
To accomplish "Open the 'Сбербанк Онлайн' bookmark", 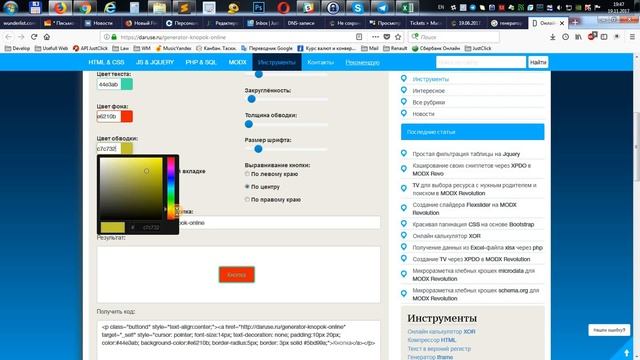I will point(436,48).
